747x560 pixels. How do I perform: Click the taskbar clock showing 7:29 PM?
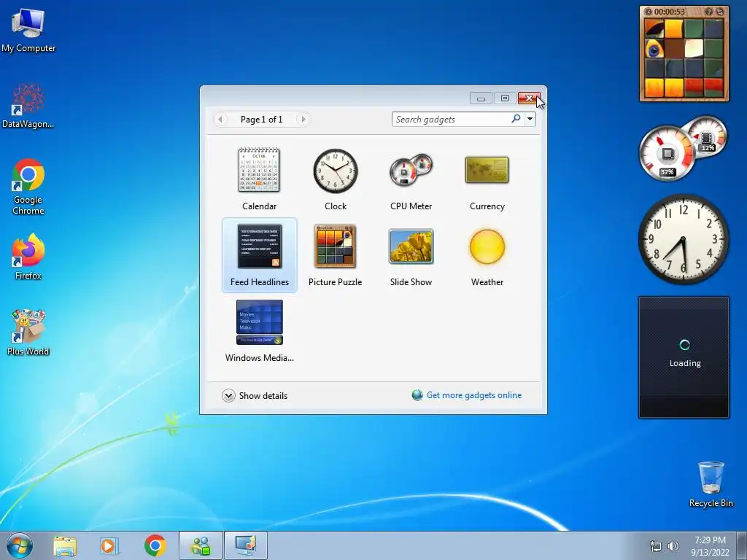click(x=710, y=546)
